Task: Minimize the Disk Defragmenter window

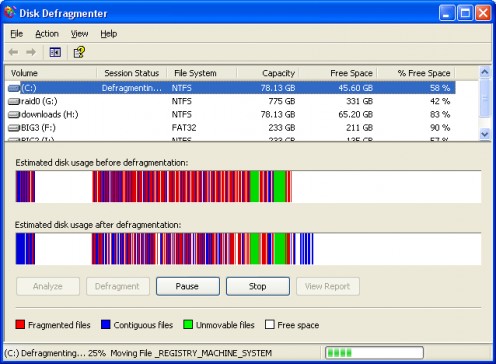Action: [x=447, y=13]
